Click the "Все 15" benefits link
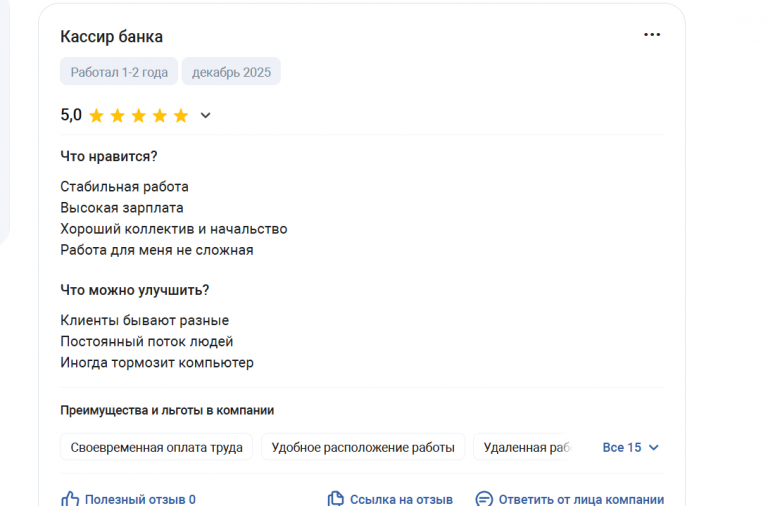768x506 pixels. point(622,448)
